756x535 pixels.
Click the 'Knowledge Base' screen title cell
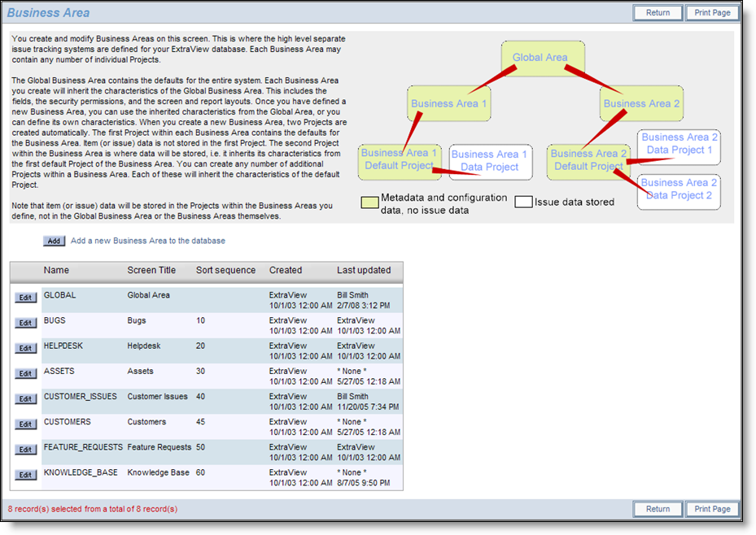coord(158,472)
